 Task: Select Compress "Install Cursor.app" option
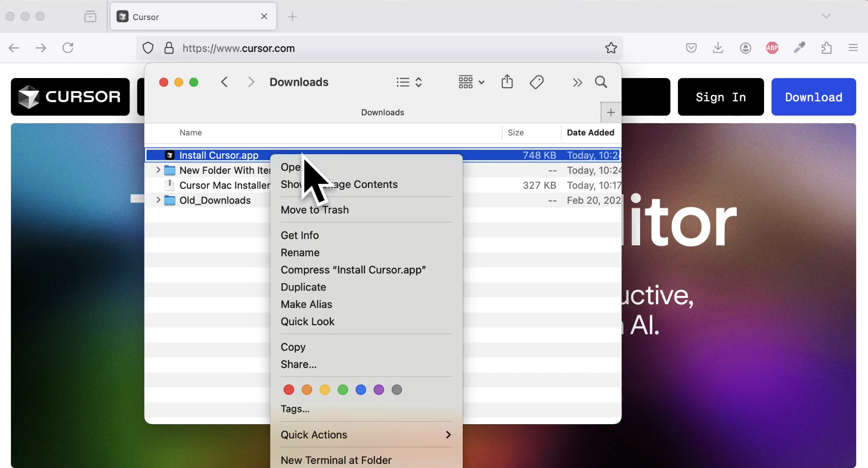click(353, 270)
